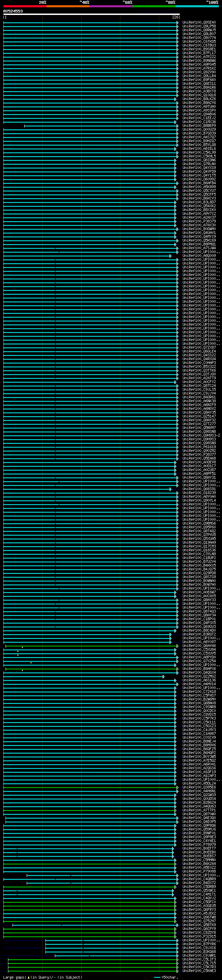Viewport: 222px width, 980px height.
Task: Click hit label UniRef100_Q6BN08
Action: [199, 703]
